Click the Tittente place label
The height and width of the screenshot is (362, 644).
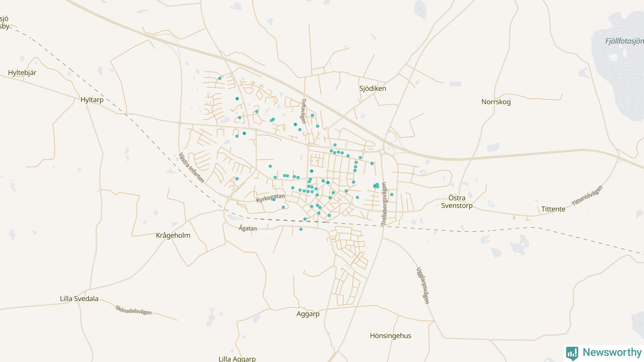tap(553, 209)
